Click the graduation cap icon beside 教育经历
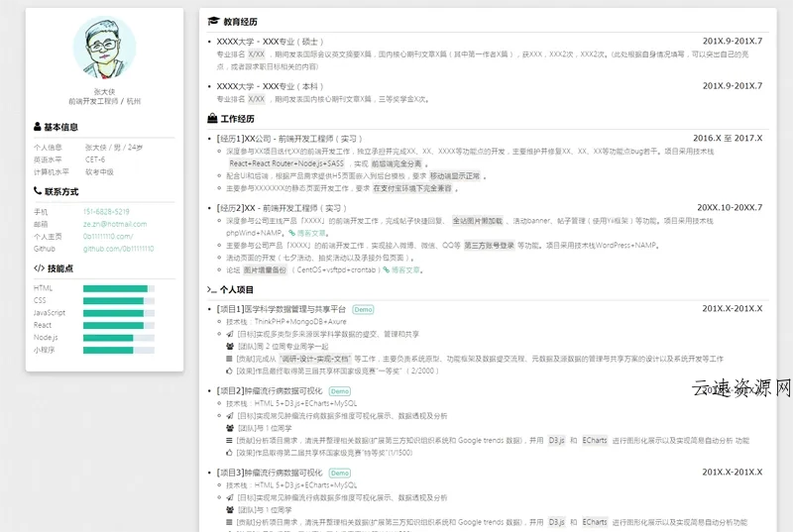Viewport: 793px width, 532px height. click(213, 21)
